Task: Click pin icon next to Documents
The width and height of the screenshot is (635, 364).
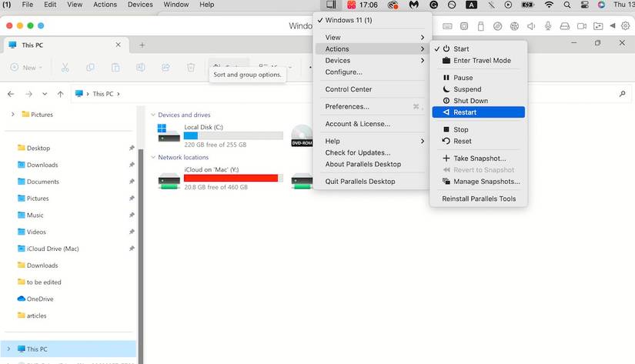Action: coord(132,182)
